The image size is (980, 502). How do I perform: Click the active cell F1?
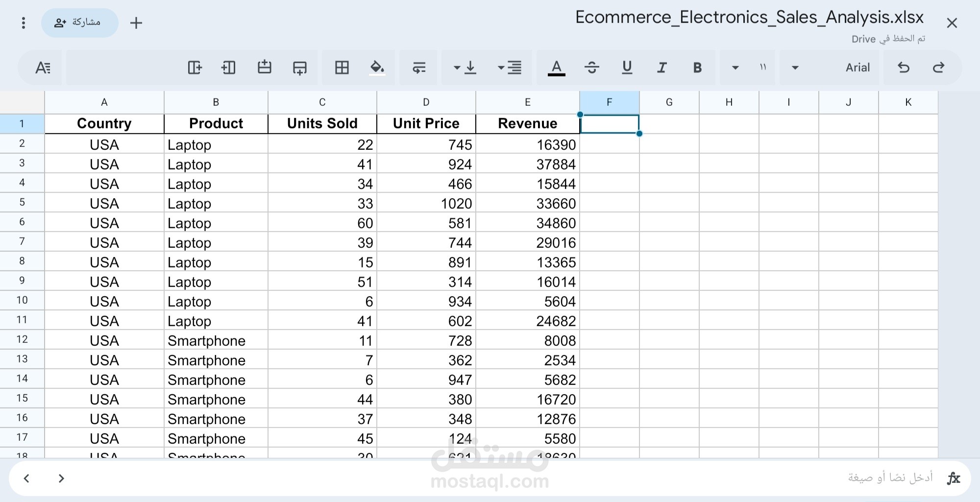pos(610,124)
